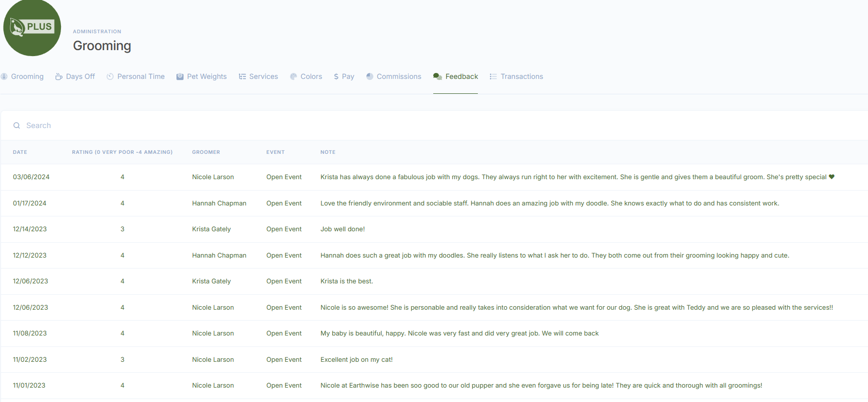This screenshot has width=868, height=402.
Task: Click Hannah Chapman in the 12/12/2023 row
Action: click(219, 256)
